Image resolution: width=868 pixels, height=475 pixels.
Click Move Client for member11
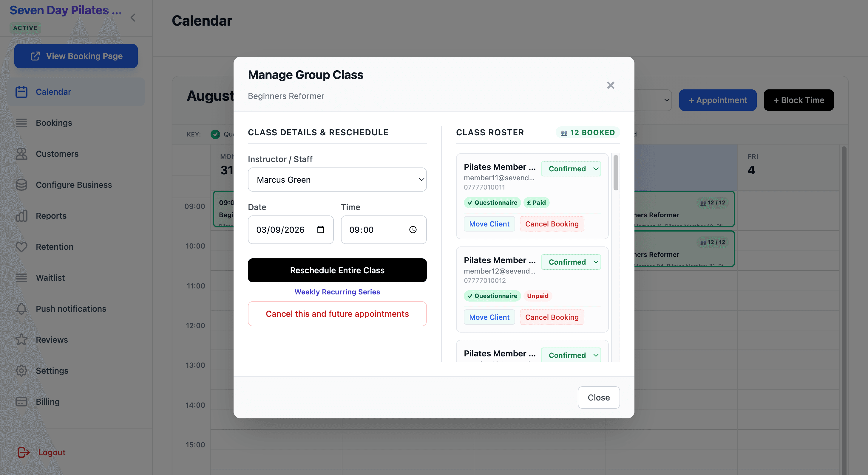coord(489,224)
